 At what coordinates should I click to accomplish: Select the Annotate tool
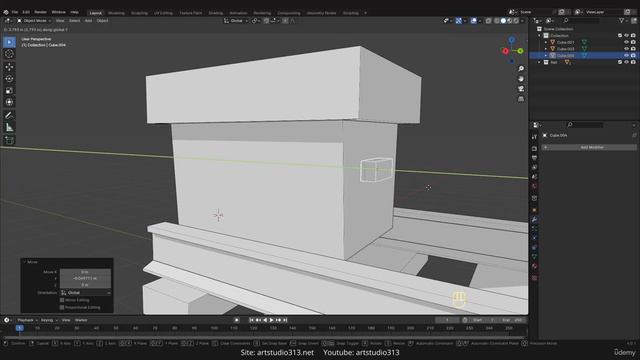(x=9, y=116)
